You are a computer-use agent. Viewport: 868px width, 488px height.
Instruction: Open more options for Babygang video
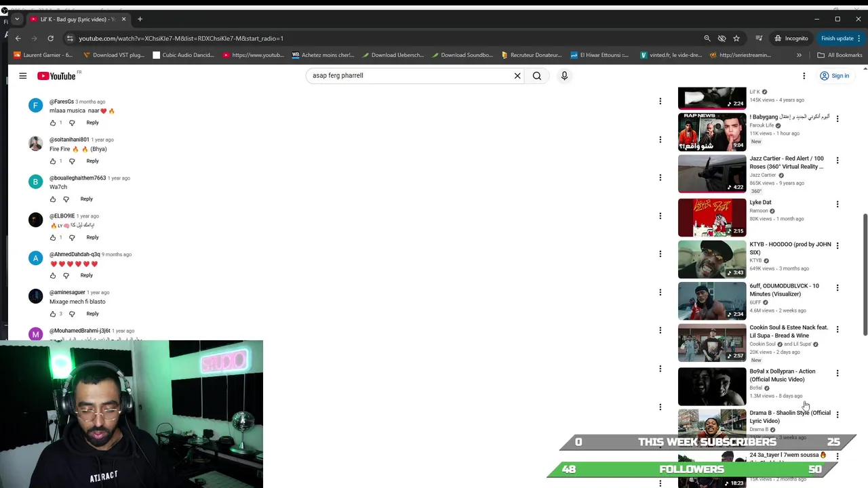tap(837, 119)
